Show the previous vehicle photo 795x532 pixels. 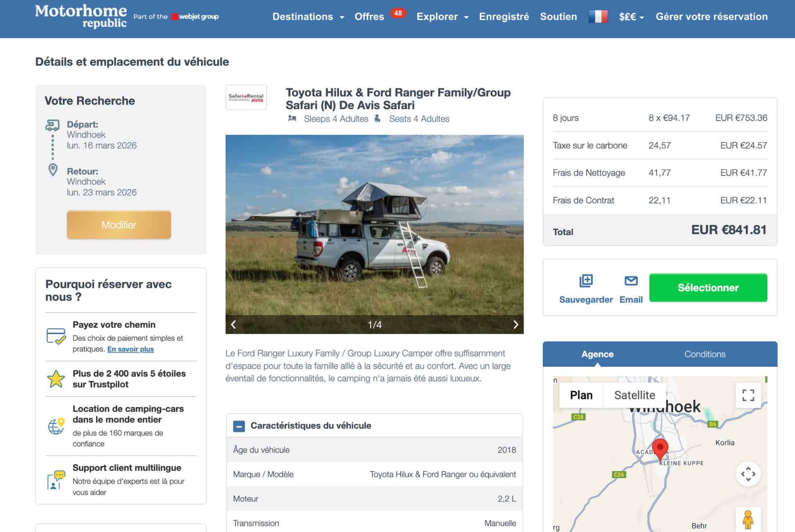[234, 325]
